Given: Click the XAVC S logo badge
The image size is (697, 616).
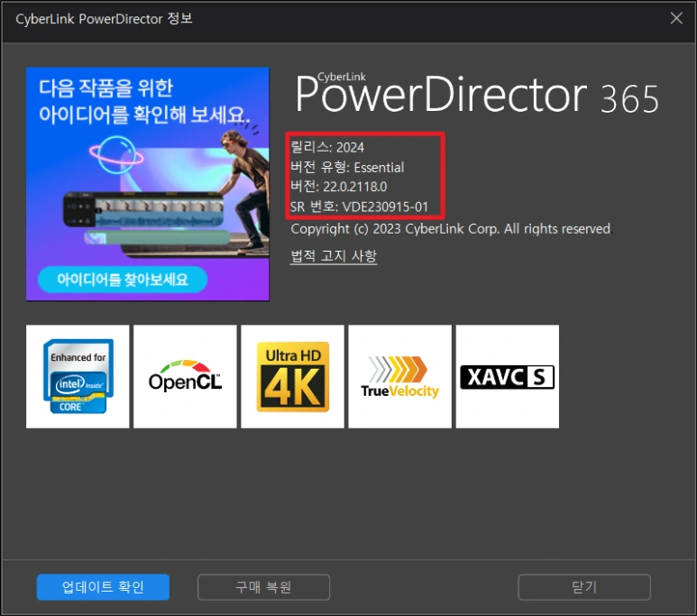Looking at the screenshot, I should 508,376.
